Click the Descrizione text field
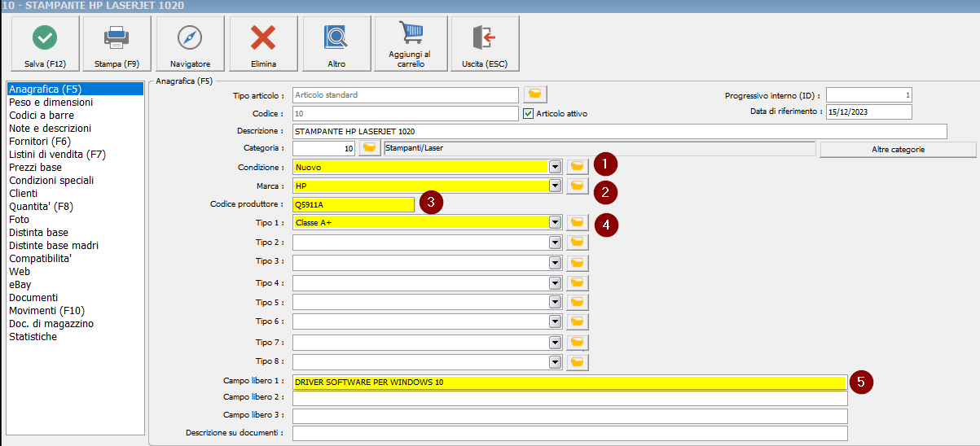This screenshot has width=980, height=446. tap(619, 131)
